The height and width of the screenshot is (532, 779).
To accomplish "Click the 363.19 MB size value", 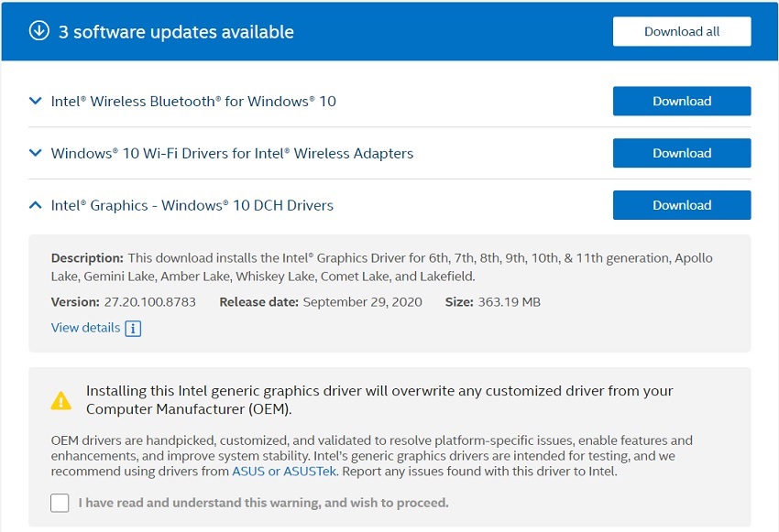I will click(509, 302).
